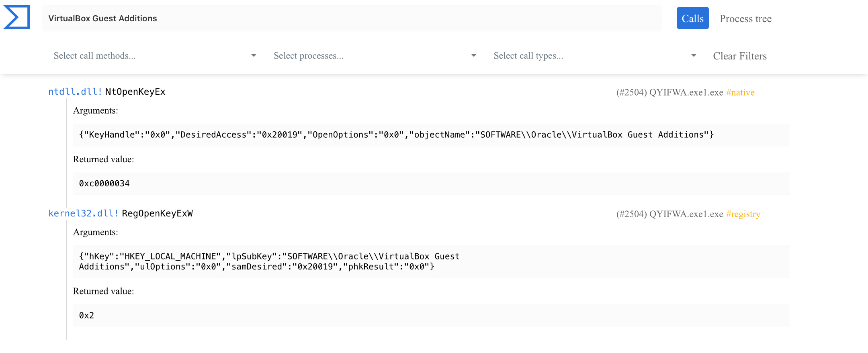Image resolution: width=868 pixels, height=353 pixels.
Task: Click the 0xc0000034 returned value box
Action: [x=431, y=184]
